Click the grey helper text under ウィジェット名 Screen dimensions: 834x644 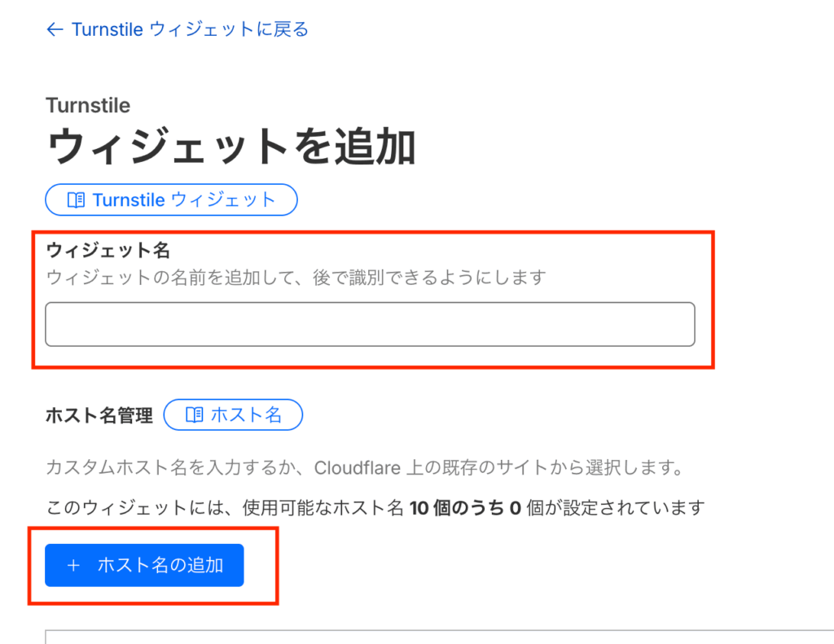click(x=295, y=278)
